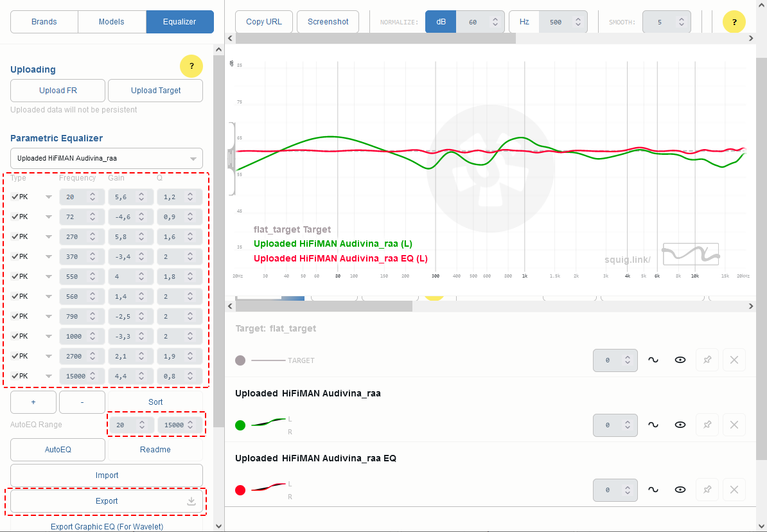The width and height of the screenshot is (767, 532).
Task: Pin the Uploaded HiFiMAN Audivina_raa EQ curve
Action: point(707,490)
